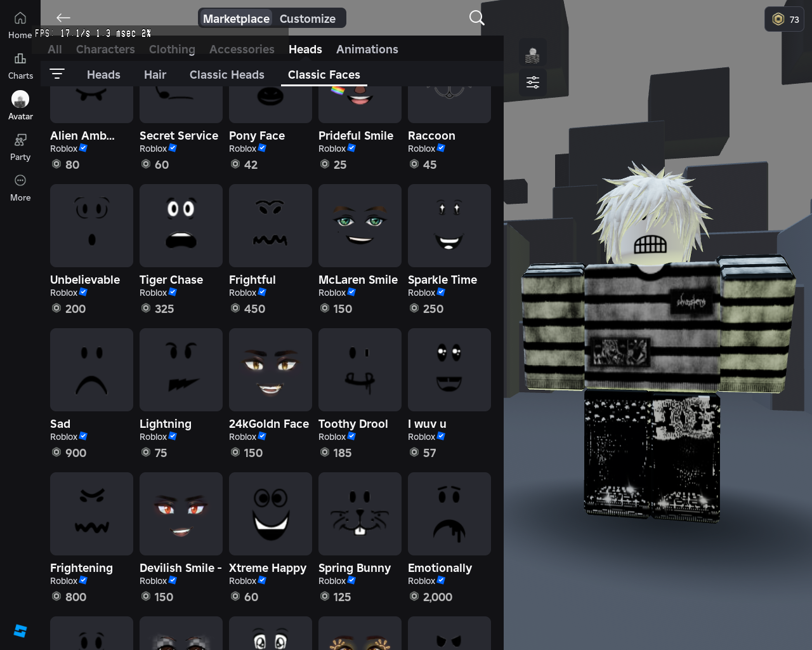Image resolution: width=812 pixels, height=650 pixels.
Task: Select the Tiger Chase face thumbnail
Action: (181, 225)
